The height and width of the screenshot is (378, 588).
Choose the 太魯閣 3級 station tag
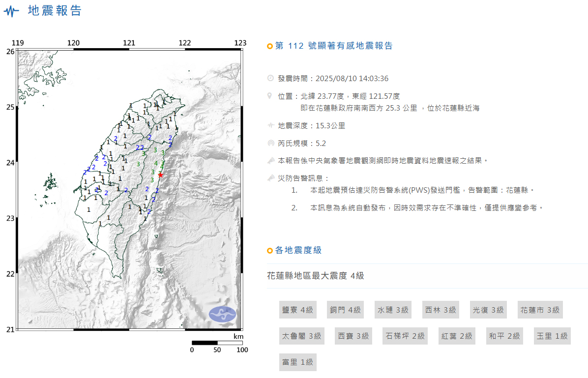click(301, 336)
